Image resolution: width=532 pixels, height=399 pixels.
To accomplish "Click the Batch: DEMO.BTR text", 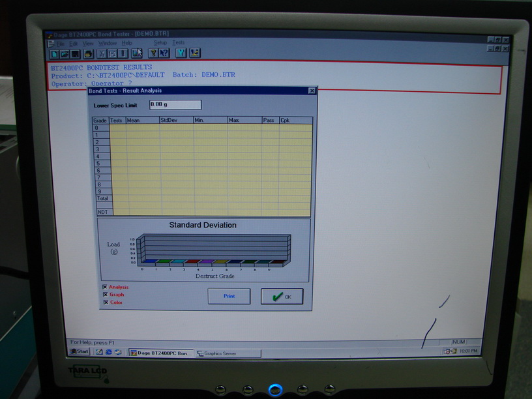I will (203, 74).
